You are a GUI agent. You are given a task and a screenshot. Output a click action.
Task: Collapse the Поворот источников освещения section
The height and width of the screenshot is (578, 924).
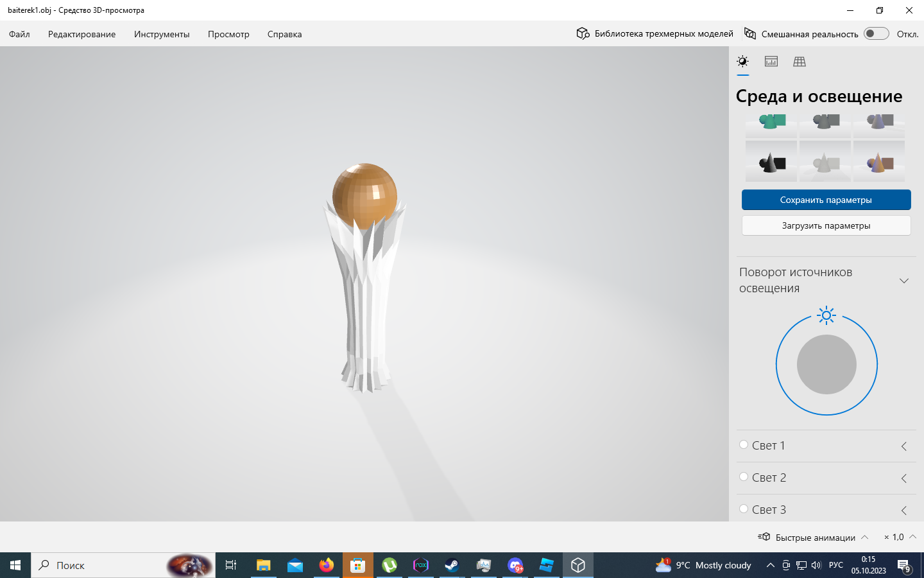(x=904, y=281)
